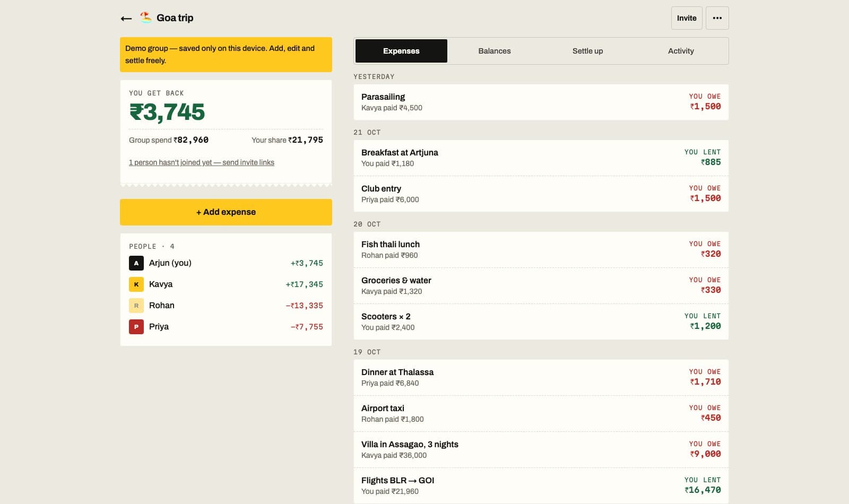The image size is (849, 504).
Task: Click Priya's −₹7,755 balance
Action: tap(307, 327)
